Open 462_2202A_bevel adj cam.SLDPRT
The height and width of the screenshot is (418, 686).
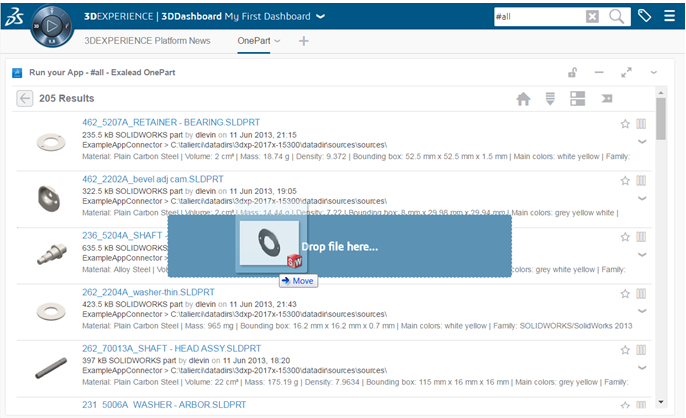coord(153,179)
